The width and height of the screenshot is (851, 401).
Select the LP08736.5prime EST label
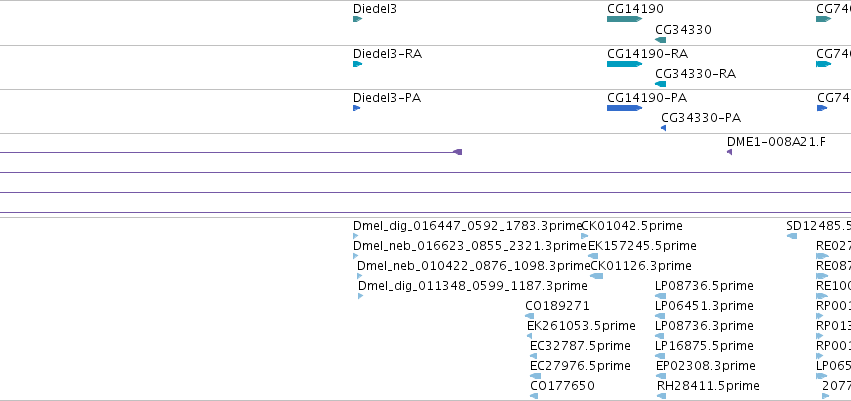click(704, 286)
